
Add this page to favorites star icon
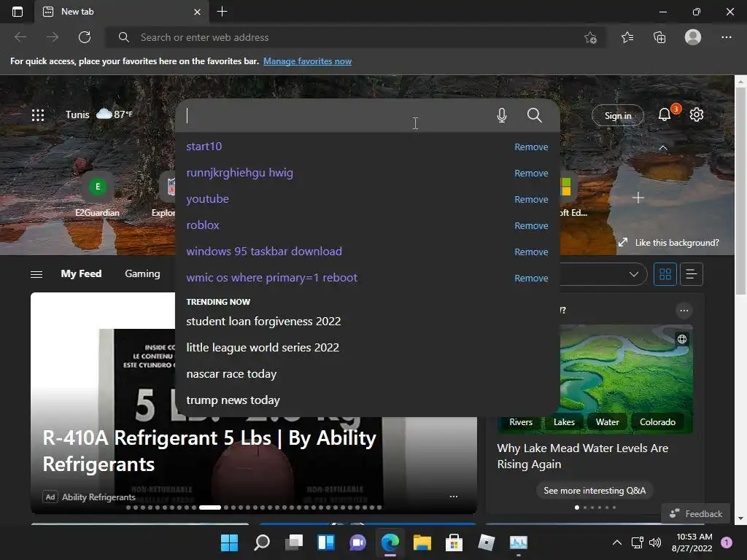click(591, 38)
